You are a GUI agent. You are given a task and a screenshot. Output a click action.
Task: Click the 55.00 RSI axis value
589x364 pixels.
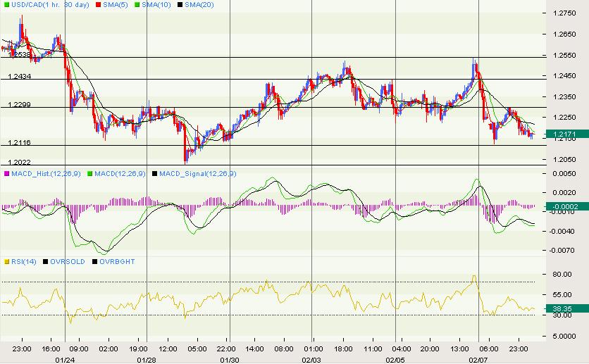click(x=562, y=295)
